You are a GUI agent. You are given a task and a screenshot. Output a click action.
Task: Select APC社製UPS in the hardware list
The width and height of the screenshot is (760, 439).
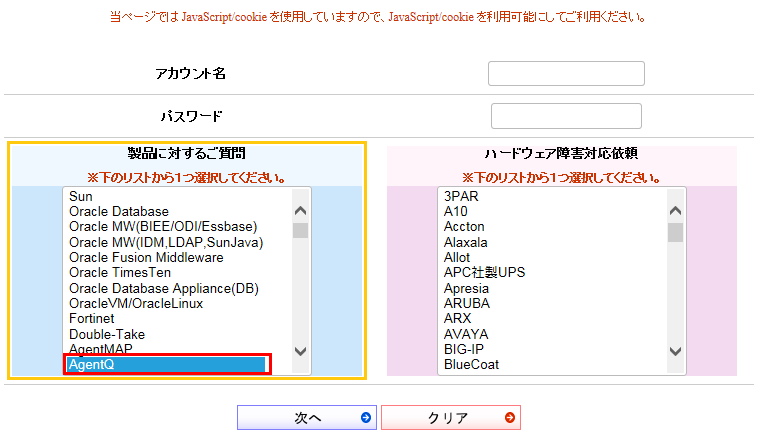tap(484, 273)
